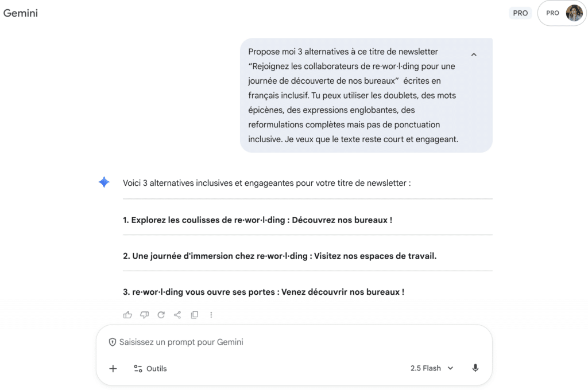The image size is (588, 390).
Task: Give the response a thumbs up
Action: 127,314
